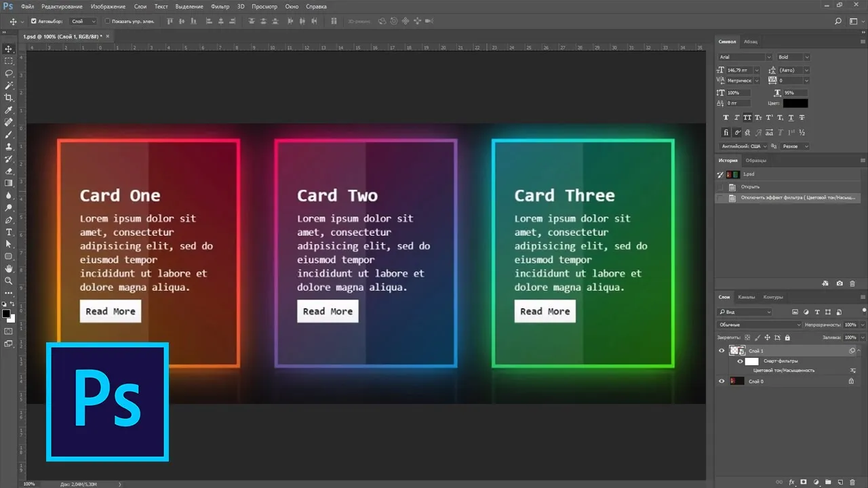Viewport: 868px width, 488px height.
Task: Open layer filter kind dropdown Вид
Action: pyautogui.click(x=745, y=312)
